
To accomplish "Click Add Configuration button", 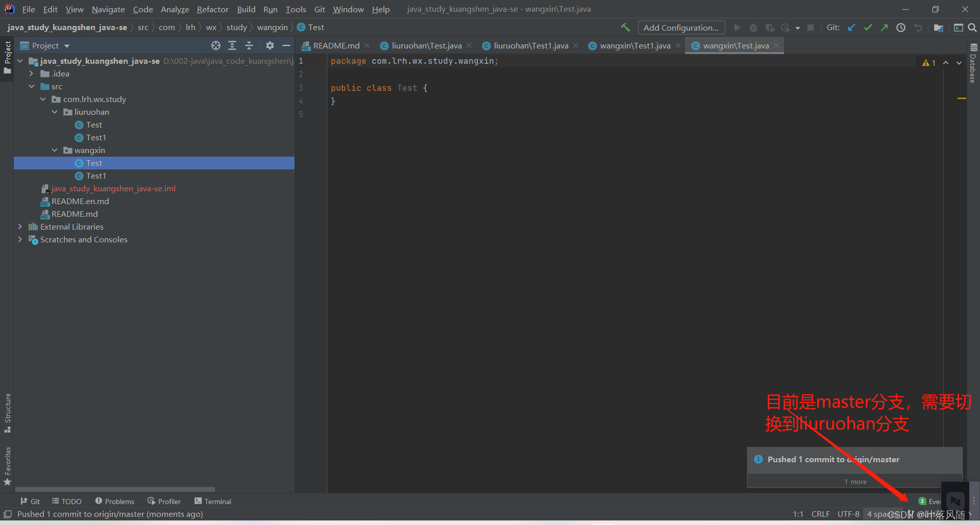I will coord(681,28).
